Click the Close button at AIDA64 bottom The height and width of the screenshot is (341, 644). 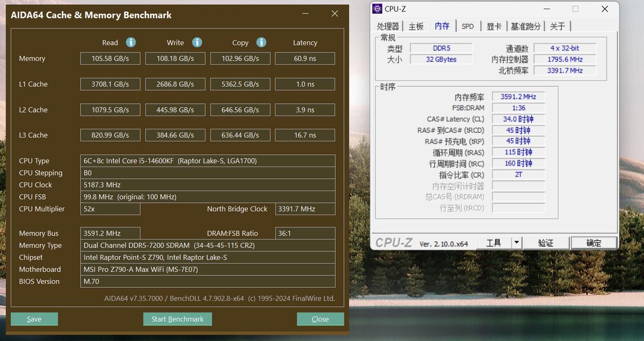click(320, 319)
